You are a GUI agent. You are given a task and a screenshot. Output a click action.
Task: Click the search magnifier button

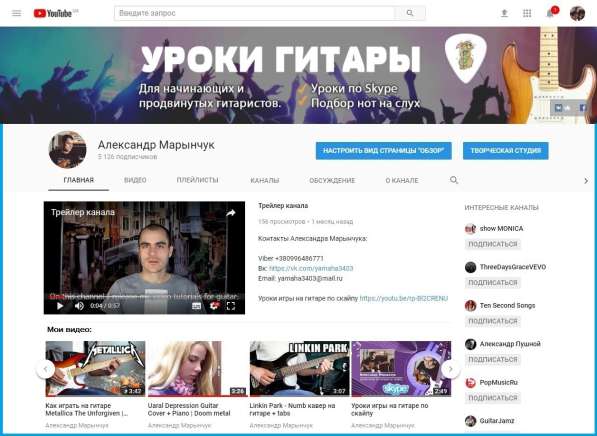tap(410, 13)
